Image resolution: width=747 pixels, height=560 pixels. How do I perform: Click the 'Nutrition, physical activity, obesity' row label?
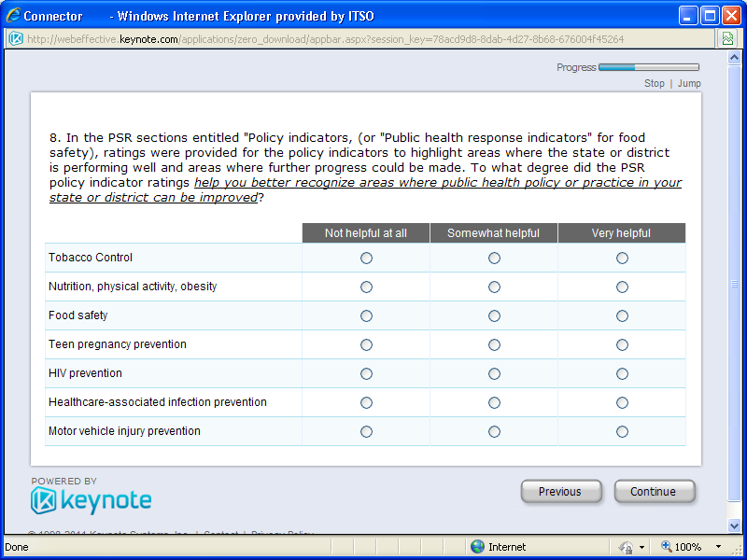click(x=133, y=287)
